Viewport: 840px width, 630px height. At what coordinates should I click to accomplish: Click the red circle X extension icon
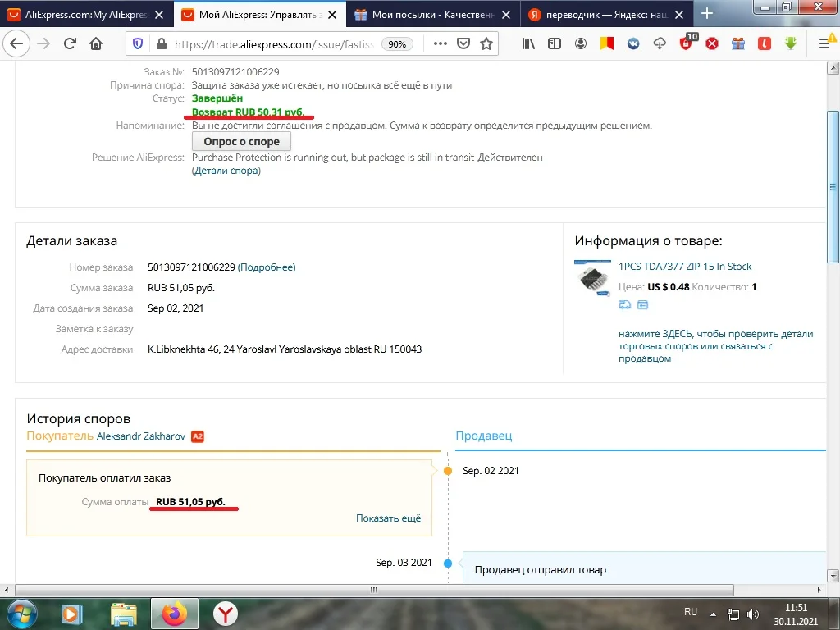point(712,44)
